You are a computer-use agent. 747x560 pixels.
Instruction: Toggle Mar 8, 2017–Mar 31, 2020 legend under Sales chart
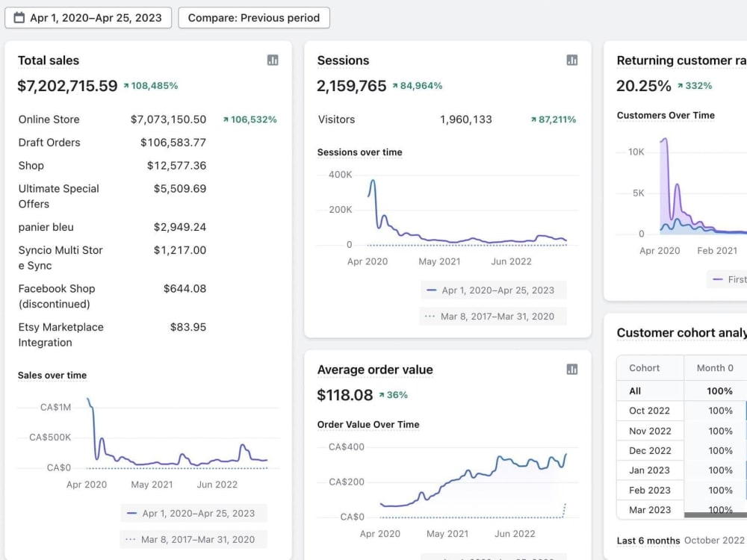[x=193, y=540]
